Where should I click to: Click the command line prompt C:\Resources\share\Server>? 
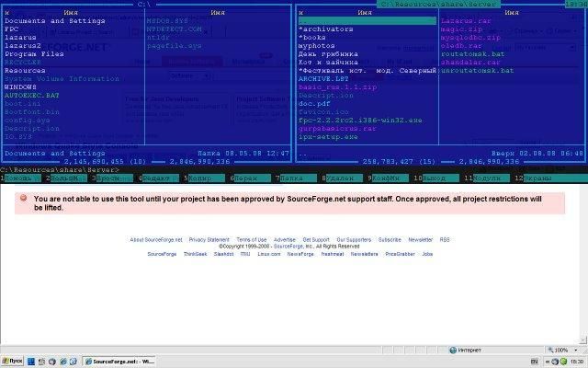click(x=60, y=169)
